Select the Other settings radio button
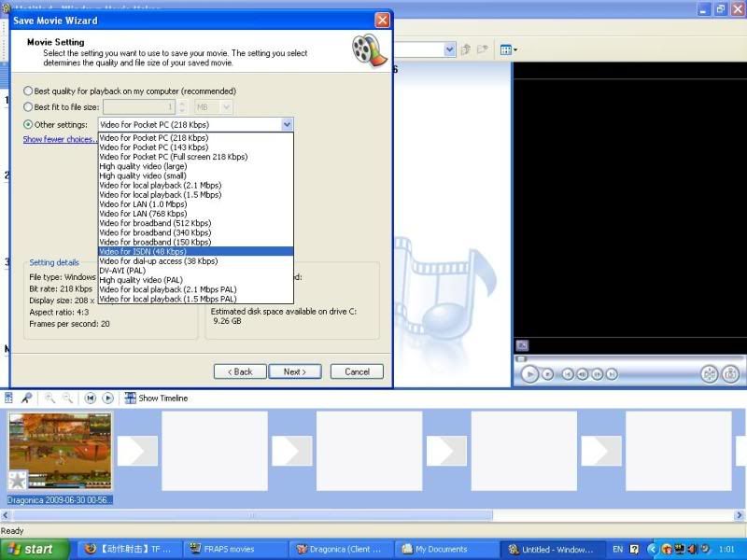The image size is (747, 560). [28, 125]
